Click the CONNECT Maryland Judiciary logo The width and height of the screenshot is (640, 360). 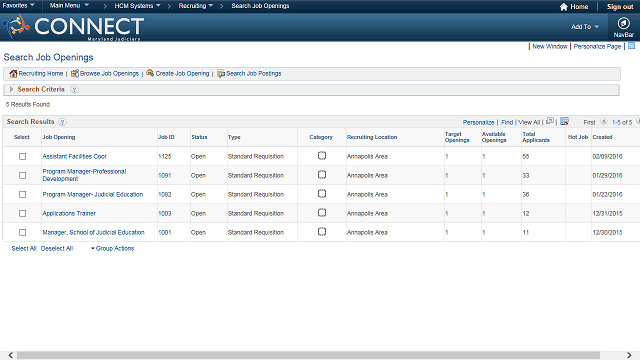73,27
